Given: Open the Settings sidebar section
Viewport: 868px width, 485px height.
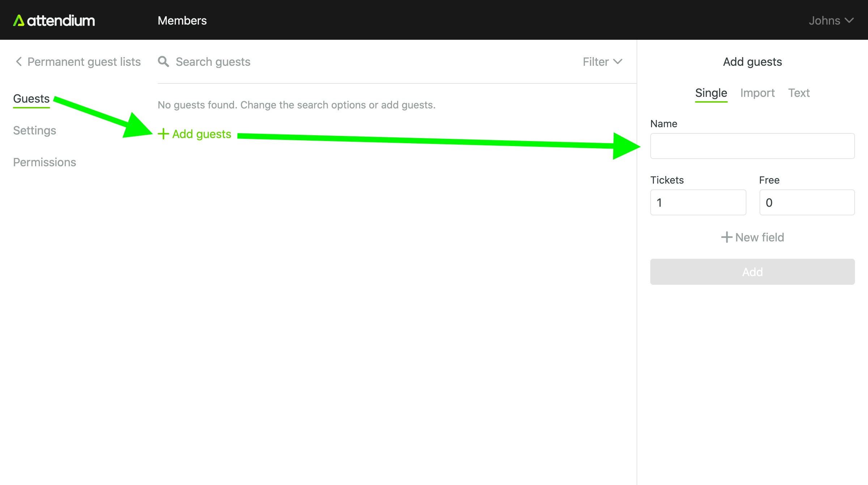Looking at the screenshot, I should (x=35, y=130).
